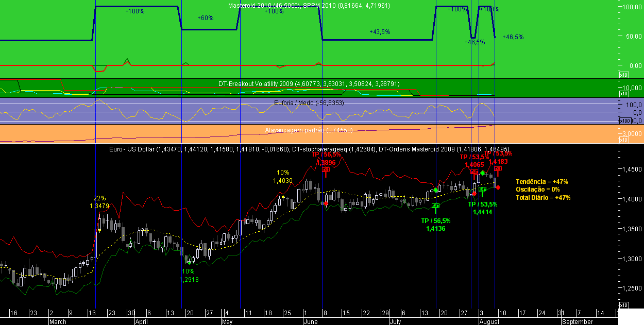Click the green TP / 56,5% label

(x=436, y=220)
